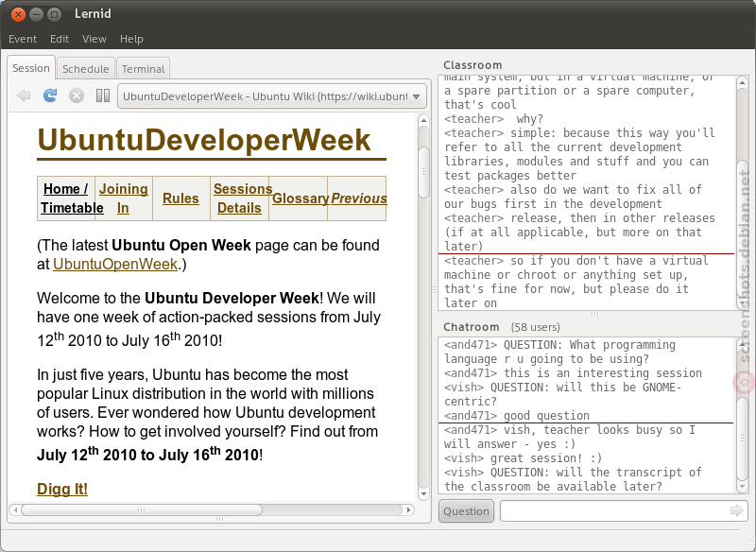Click the Chatroom pane scroll-down arrow
This screenshot has height=552, width=756.
743,487
